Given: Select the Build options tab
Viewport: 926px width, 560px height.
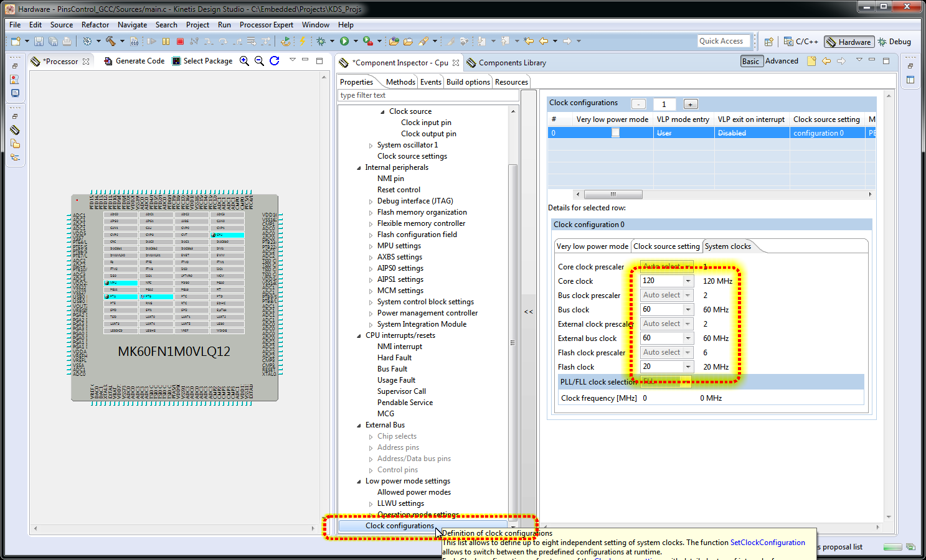Looking at the screenshot, I should coord(468,82).
